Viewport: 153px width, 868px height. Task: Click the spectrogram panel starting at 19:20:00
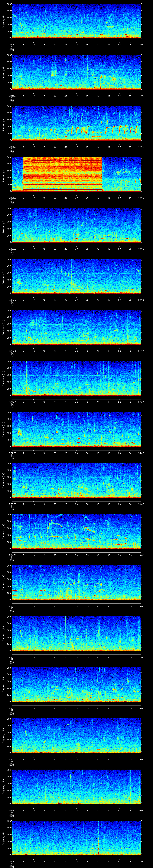(77, 327)
